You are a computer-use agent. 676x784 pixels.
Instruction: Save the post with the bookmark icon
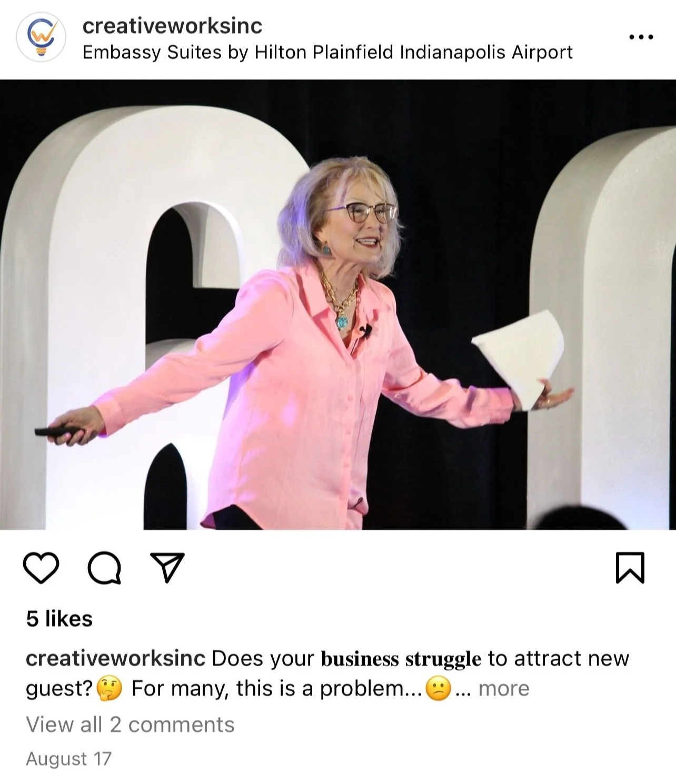630,568
